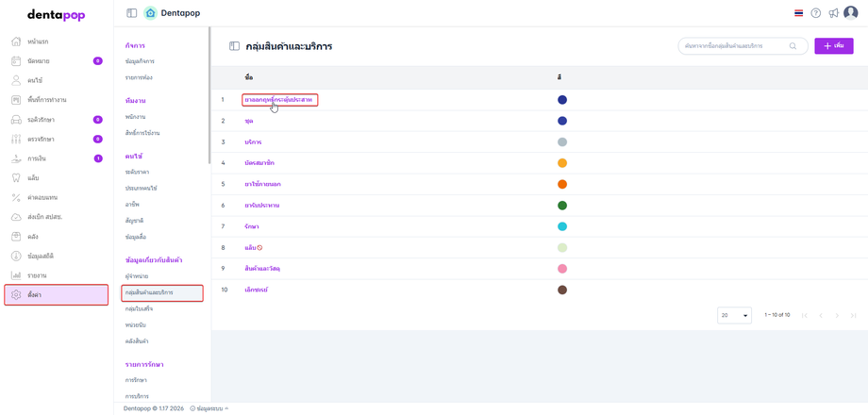Viewport: 868px width, 415px height.
Task: Open the help question mark icon
Action: (x=816, y=13)
